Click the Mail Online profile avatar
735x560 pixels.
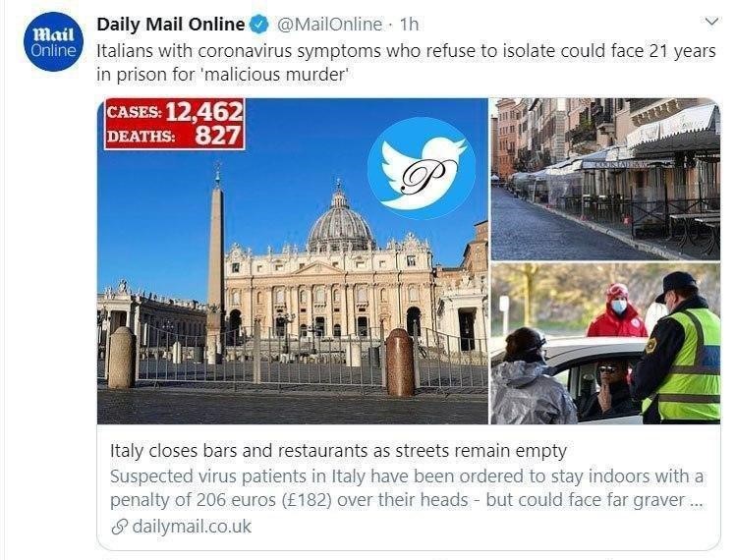pyautogui.click(x=53, y=41)
